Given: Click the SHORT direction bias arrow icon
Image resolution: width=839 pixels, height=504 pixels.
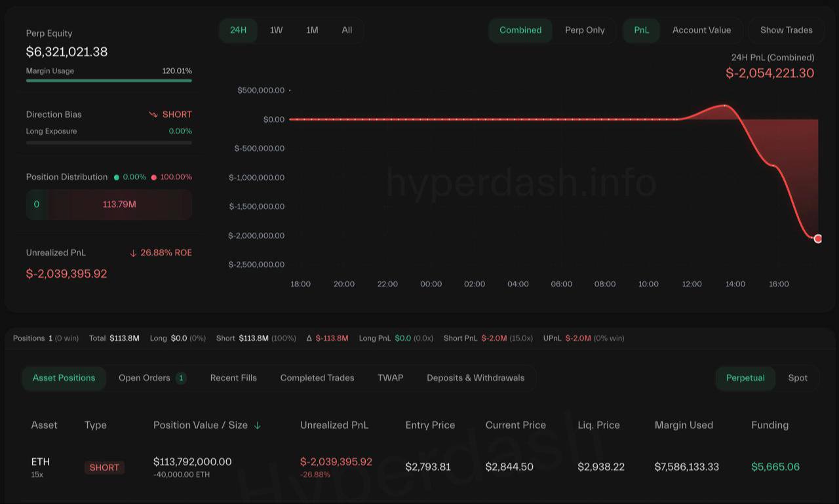Looking at the screenshot, I should click(153, 115).
